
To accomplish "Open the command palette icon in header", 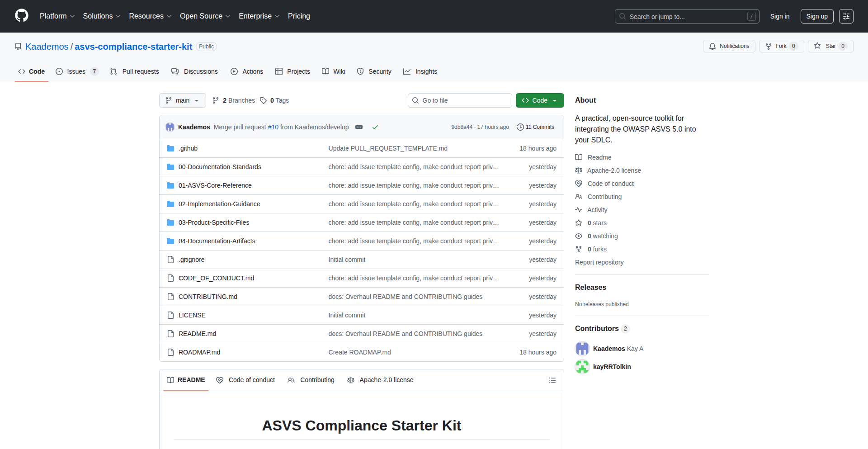I will (x=846, y=16).
